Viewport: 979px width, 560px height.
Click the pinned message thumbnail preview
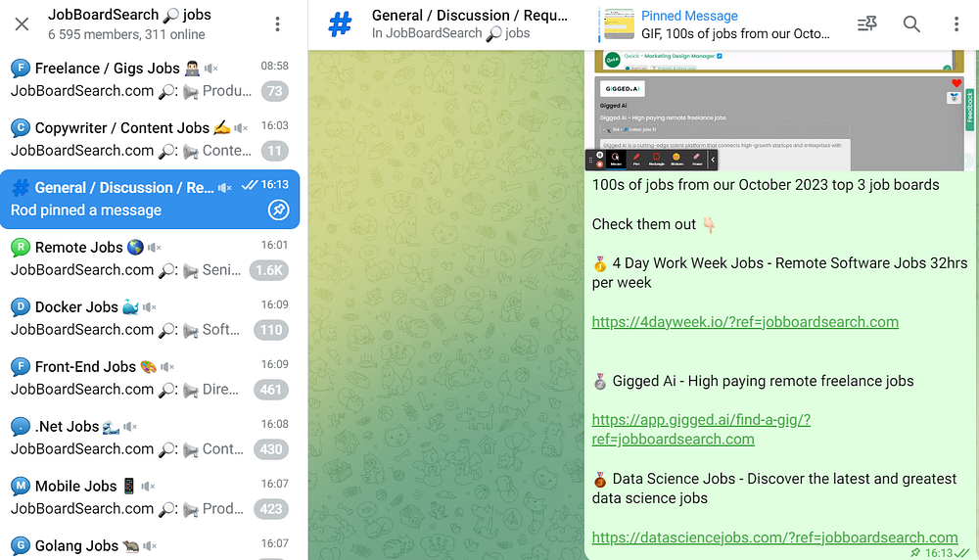tap(620, 24)
